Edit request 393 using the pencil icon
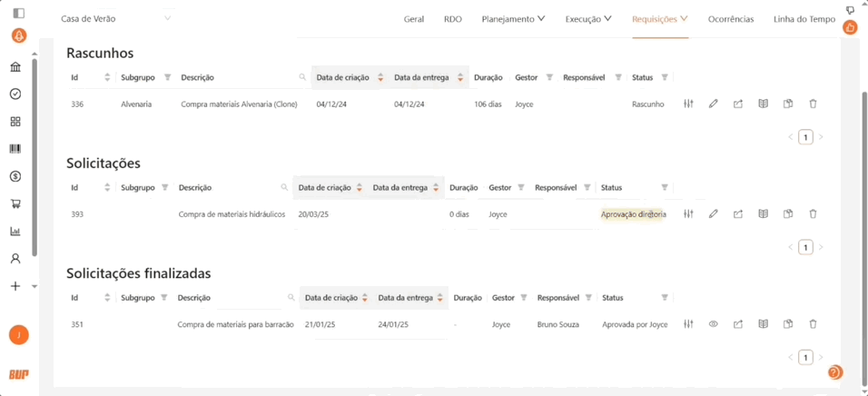 (713, 213)
